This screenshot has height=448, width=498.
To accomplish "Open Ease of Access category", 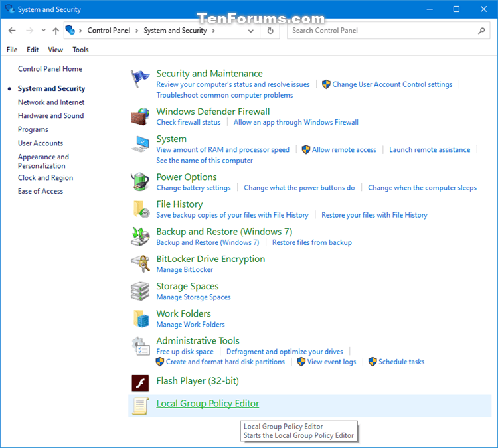I will (41, 191).
